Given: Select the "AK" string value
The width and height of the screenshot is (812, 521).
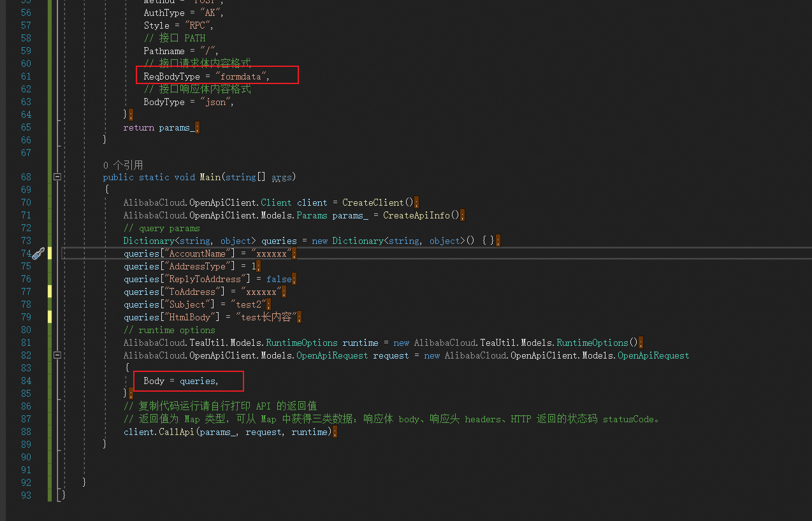Looking at the screenshot, I should (210, 13).
